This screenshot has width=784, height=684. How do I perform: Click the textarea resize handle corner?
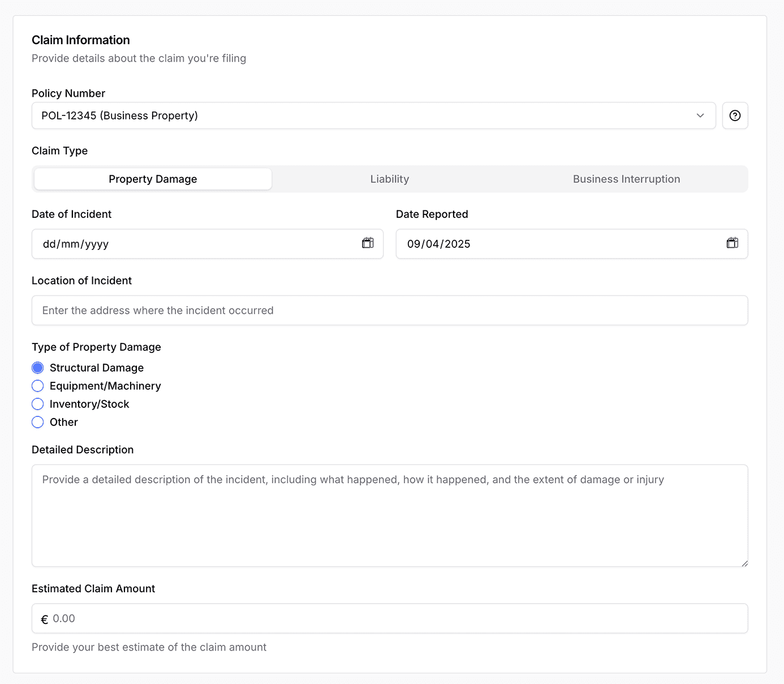click(x=744, y=563)
